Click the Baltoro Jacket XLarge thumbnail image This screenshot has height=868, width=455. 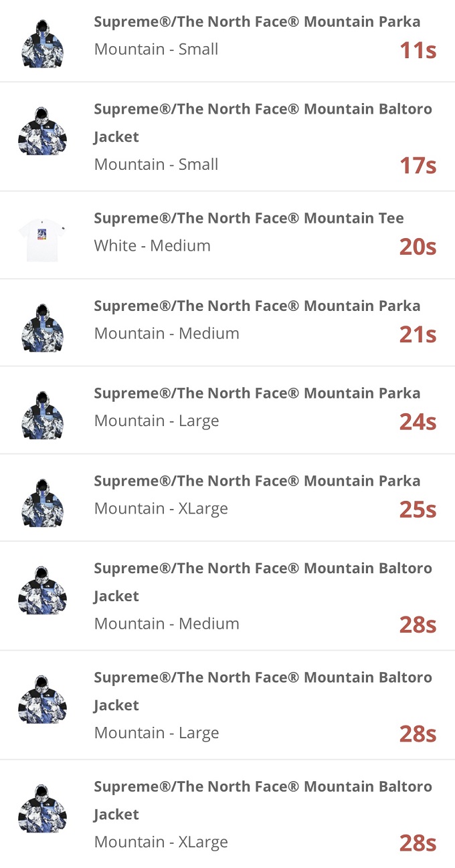[43, 808]
